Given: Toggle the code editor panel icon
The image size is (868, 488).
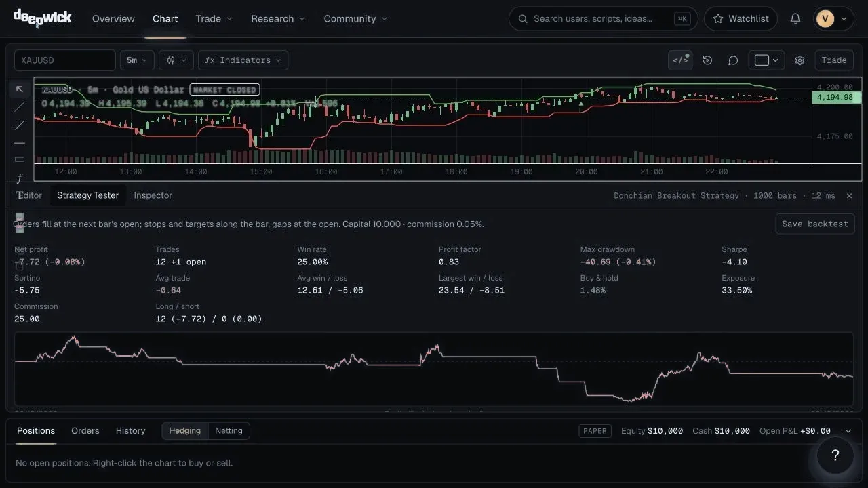Looking at the screenshot, I should click(x=680, y=60).
